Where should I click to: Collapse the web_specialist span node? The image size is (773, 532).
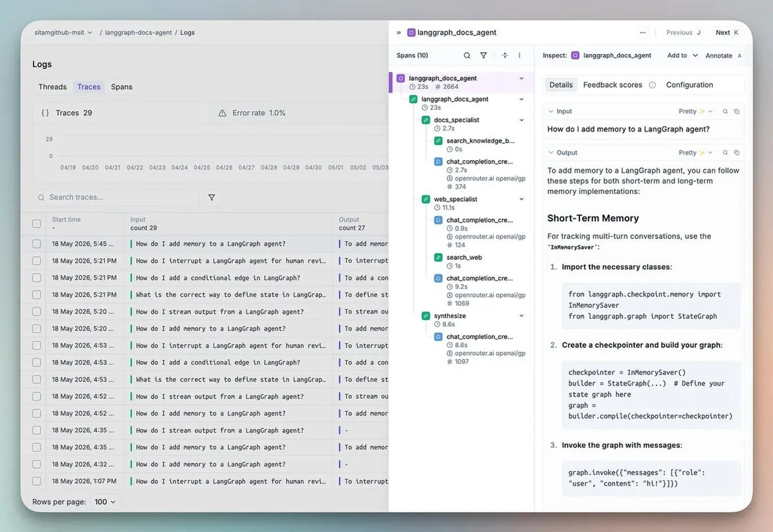coord(521,199)
